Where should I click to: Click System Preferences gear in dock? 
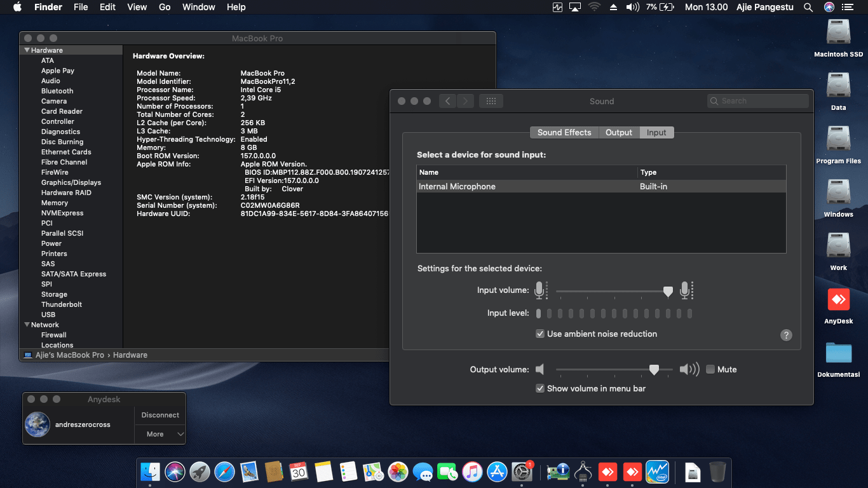pos(522,471)
